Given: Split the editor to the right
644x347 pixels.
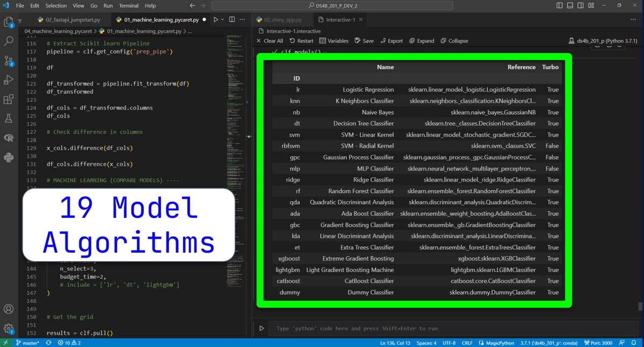Looking at the screenshot, I should (x=232, y=20).
